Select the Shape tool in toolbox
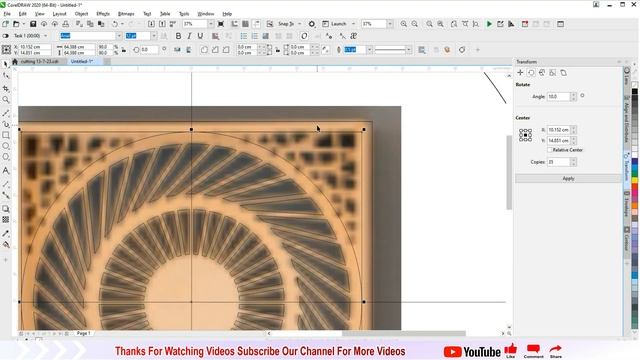The height and width of the screenshot is (360, 640). [x=6, y=76]
